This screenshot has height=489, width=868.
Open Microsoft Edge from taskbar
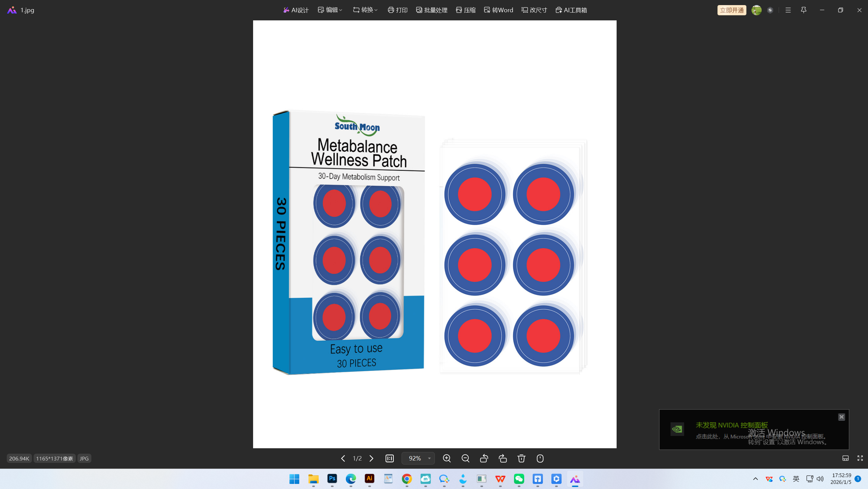351,479
